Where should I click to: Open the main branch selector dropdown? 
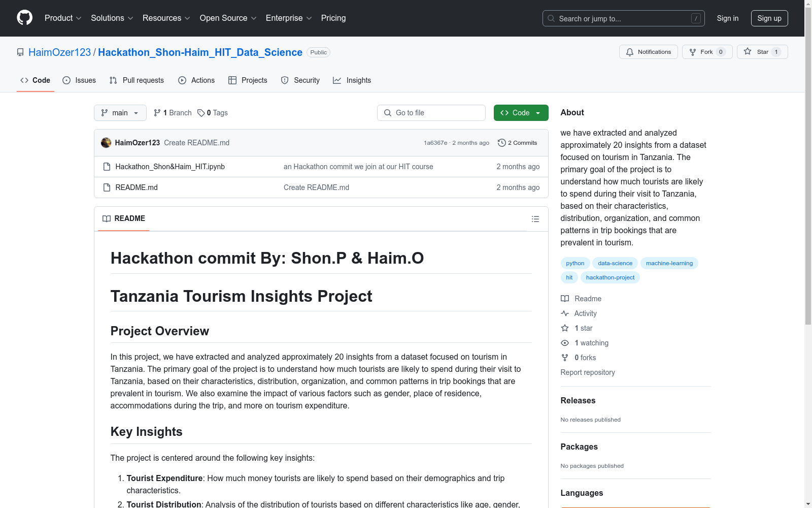120,113
